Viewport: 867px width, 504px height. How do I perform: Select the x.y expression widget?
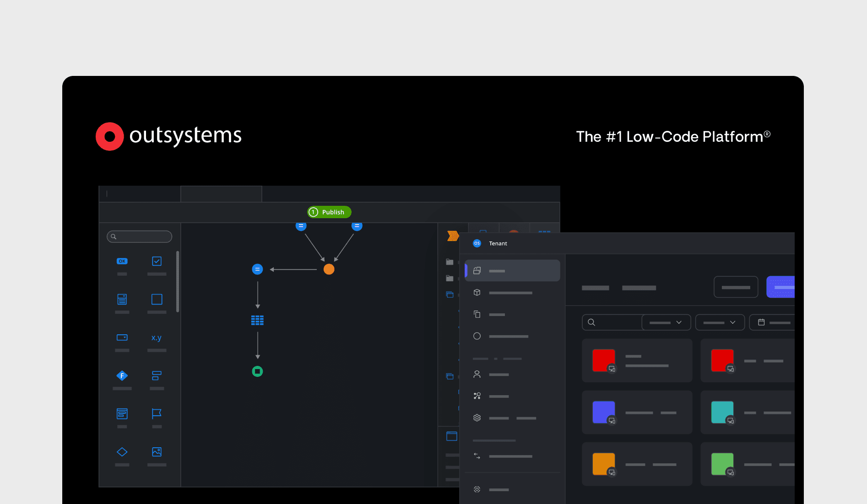(x=157, y=338)
